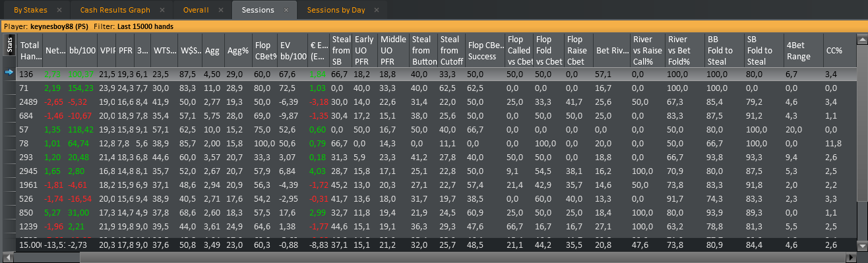Sort by Flop CBet% column header
This screenshot has height=263, width=868.
tap(266, 50)
